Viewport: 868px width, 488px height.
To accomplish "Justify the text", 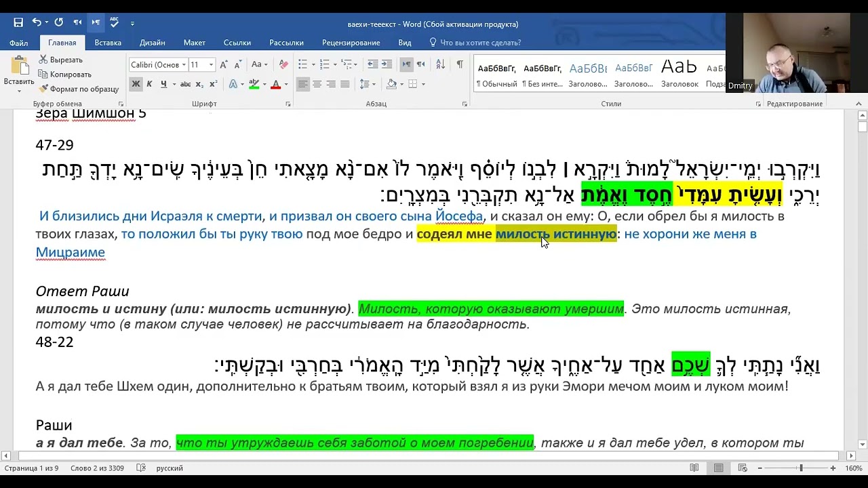I will point(345,84).
